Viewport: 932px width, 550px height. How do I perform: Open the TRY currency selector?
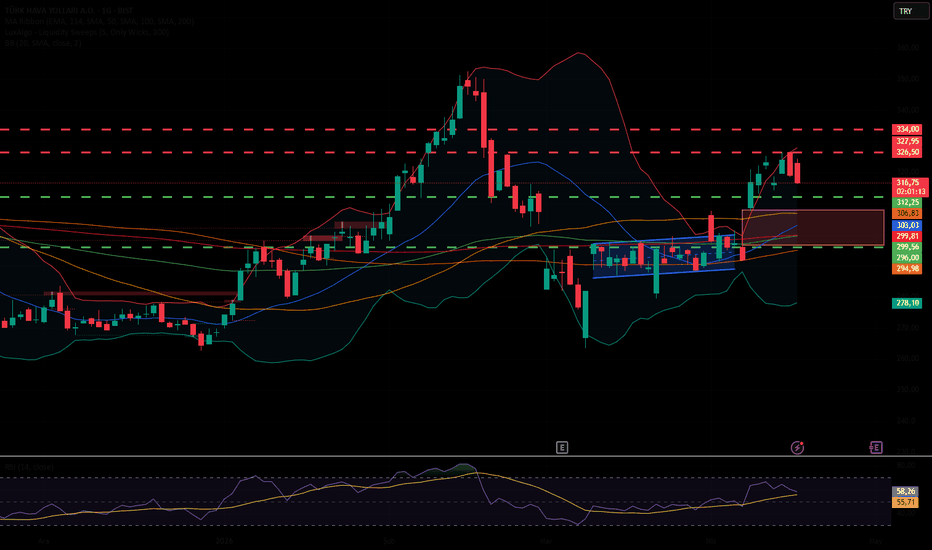pos(909,11)
